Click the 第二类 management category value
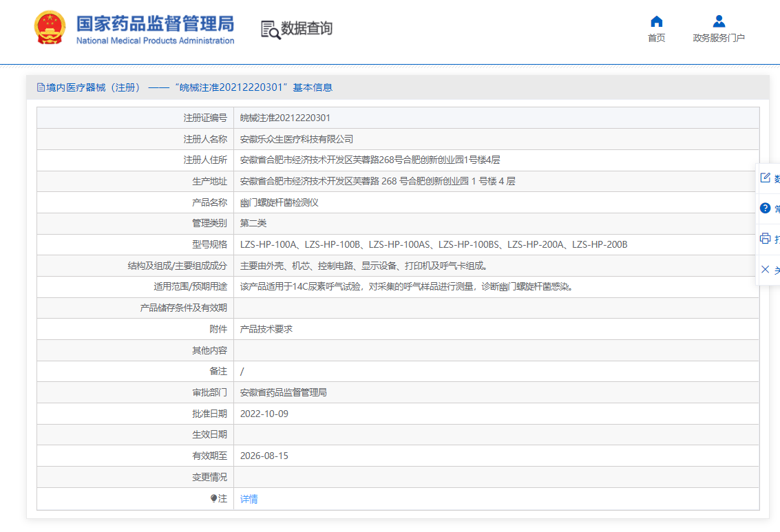The image size is (780, 532). 253,223
